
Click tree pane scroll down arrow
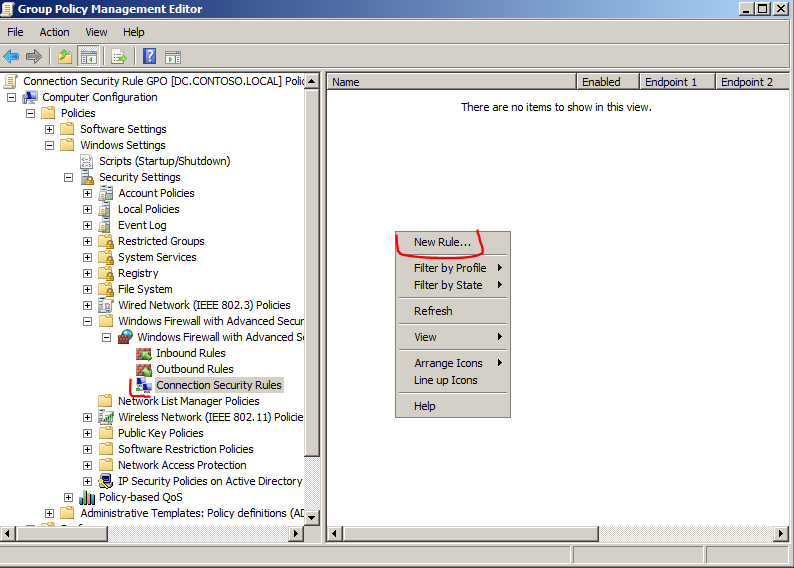coord(312,518)
